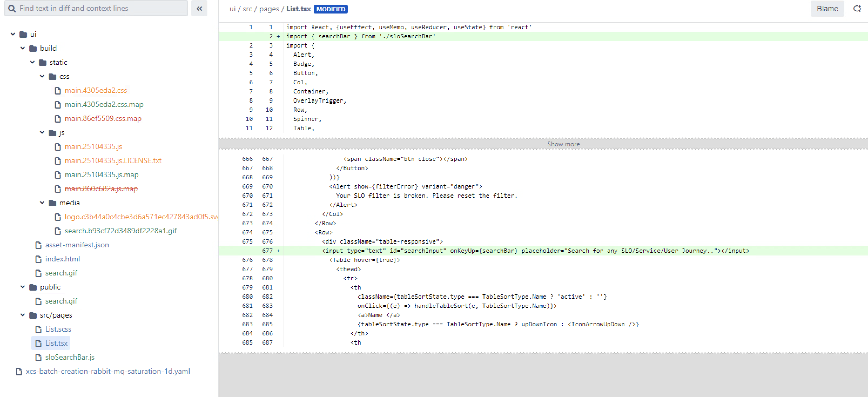Focus the find text in diff field
This screenshot has height=397, width=868.
tap(101, 8)
